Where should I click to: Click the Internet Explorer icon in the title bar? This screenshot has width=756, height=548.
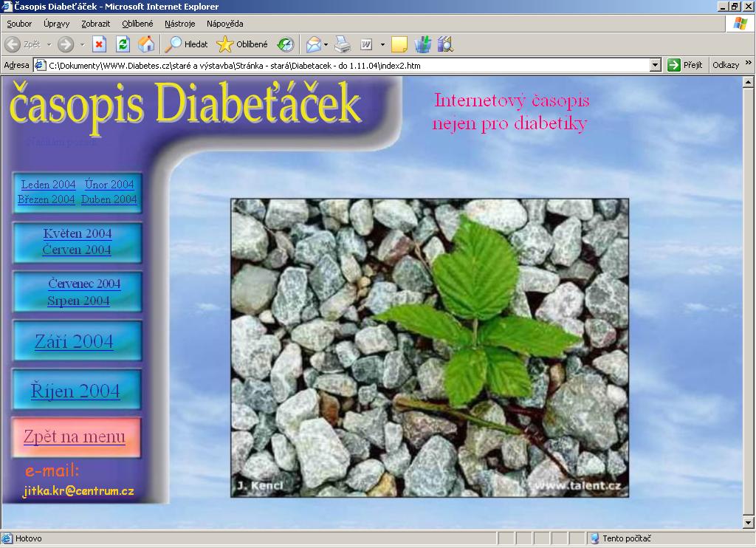pos(7,6)
